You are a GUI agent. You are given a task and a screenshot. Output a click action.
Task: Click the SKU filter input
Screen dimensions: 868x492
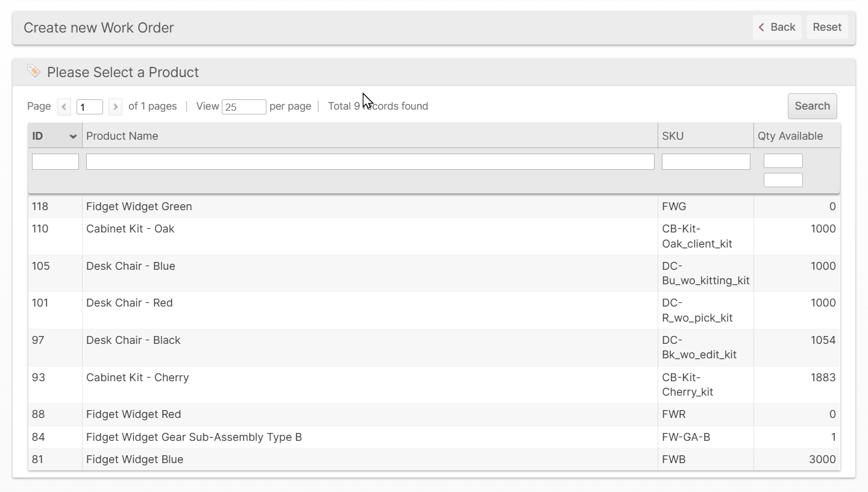pyautogui.click(x=705, y=161)
